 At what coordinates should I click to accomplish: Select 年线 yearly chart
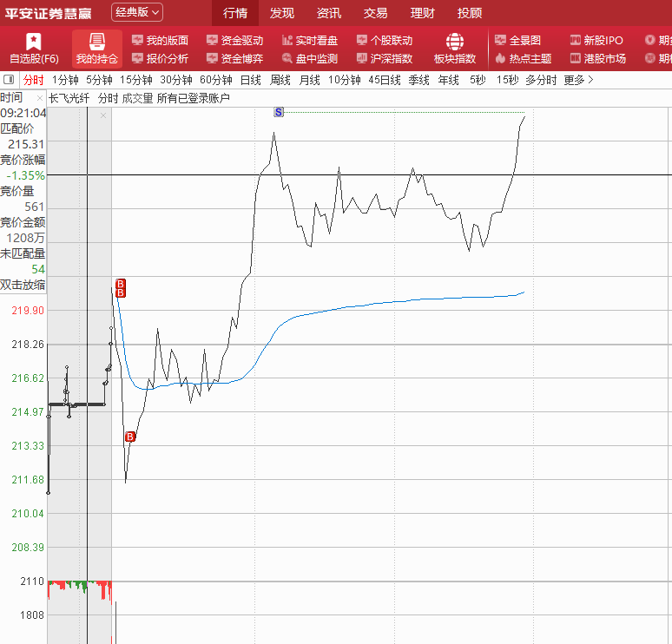pyautogui.click(x=448, y=80)
